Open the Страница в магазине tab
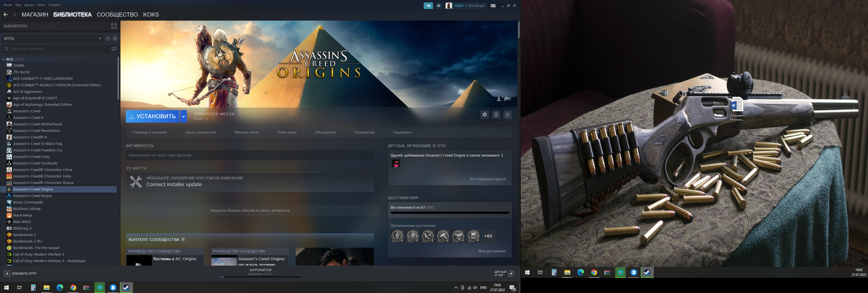This screenshot has width=868, height=293. tap(149, 132)
